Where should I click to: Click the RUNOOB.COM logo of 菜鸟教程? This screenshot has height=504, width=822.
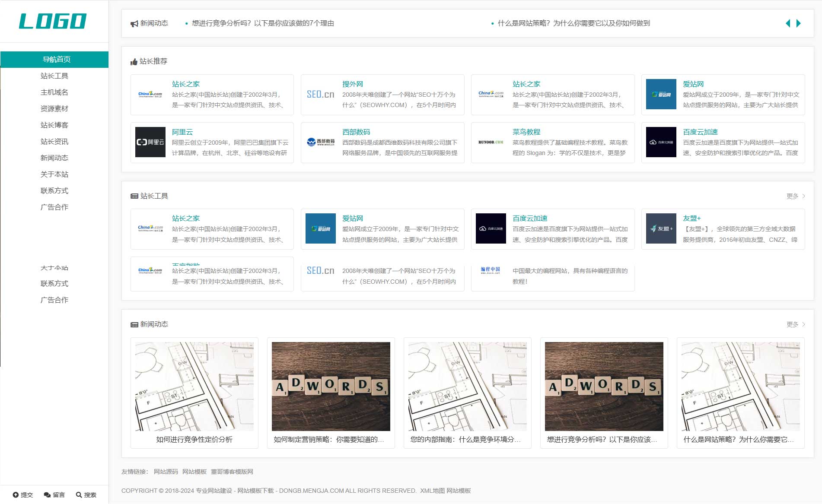click(491, 142)
